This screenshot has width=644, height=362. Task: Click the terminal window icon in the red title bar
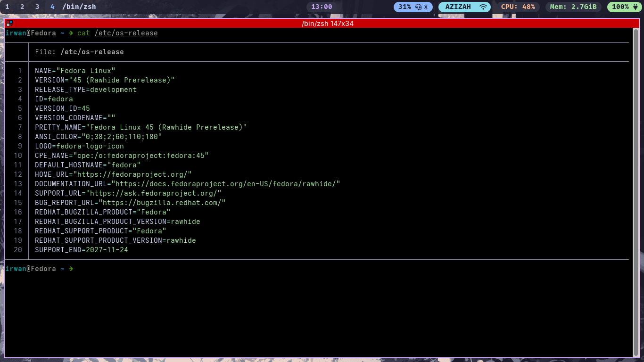tap(9, 23)
